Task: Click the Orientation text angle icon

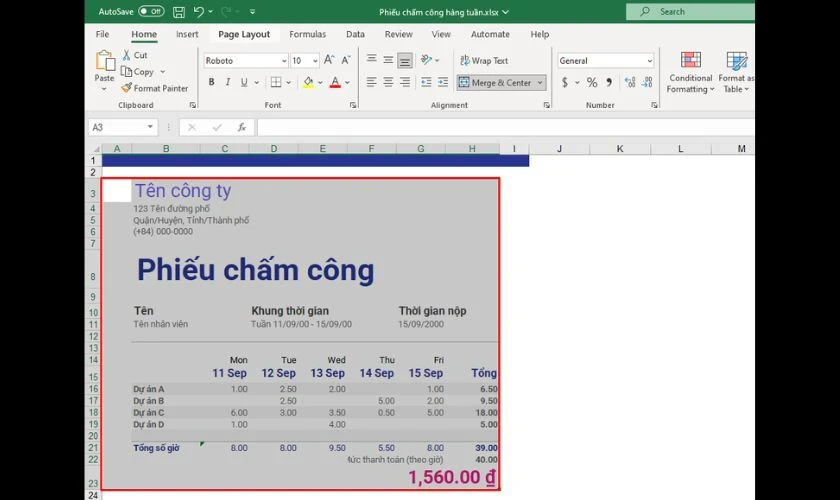Action: click(x=426, y=60)
